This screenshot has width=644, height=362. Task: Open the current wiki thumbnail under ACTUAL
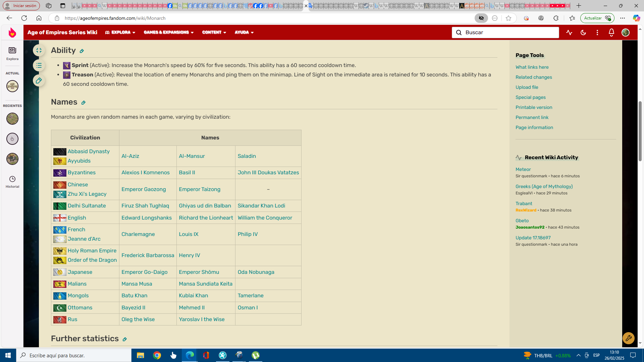point(12,86)
